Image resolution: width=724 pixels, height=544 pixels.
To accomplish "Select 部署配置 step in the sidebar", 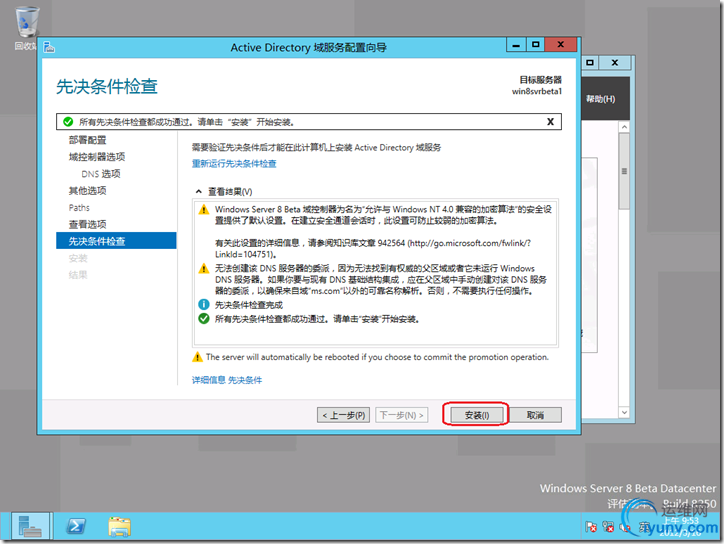I will [87, 140].
